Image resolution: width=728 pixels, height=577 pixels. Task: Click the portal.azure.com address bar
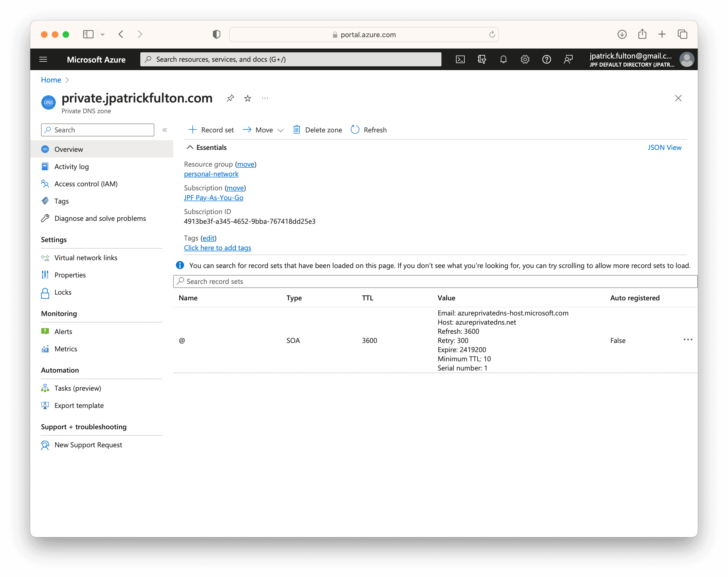point(364,35)
